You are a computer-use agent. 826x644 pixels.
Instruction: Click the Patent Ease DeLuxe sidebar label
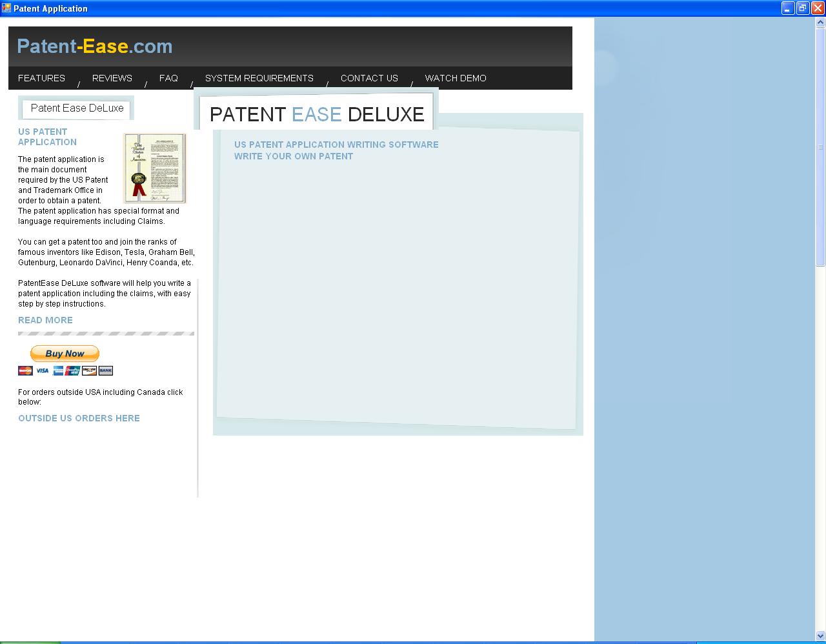point(77,108)
